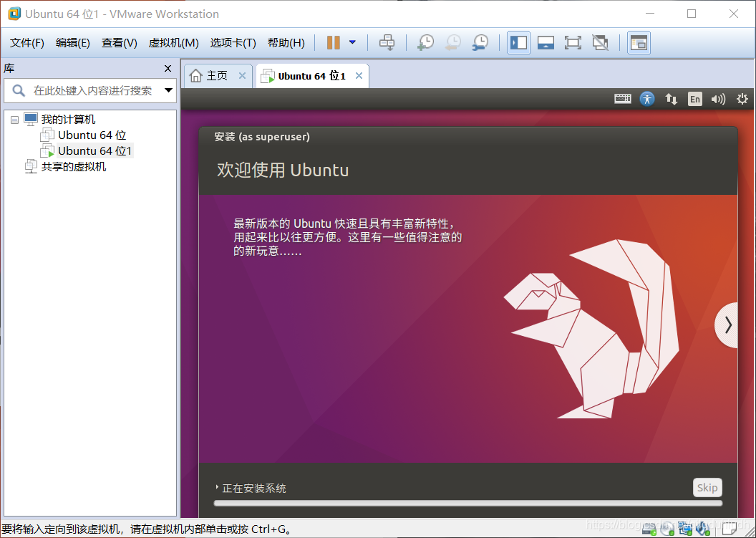756x538 pixels.
Task: Close the Ubuntu 64 位1 tab
Action: [359, 76]
